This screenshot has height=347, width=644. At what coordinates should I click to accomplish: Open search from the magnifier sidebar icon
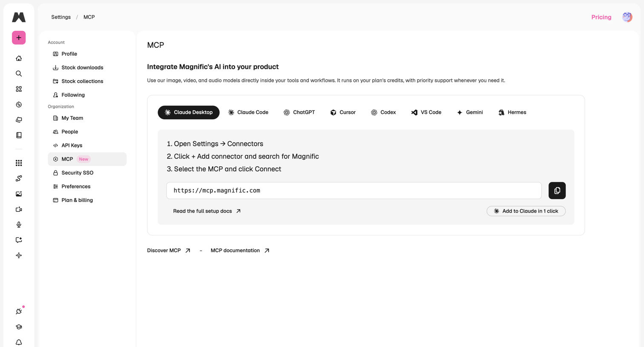(x=19, y=74)
